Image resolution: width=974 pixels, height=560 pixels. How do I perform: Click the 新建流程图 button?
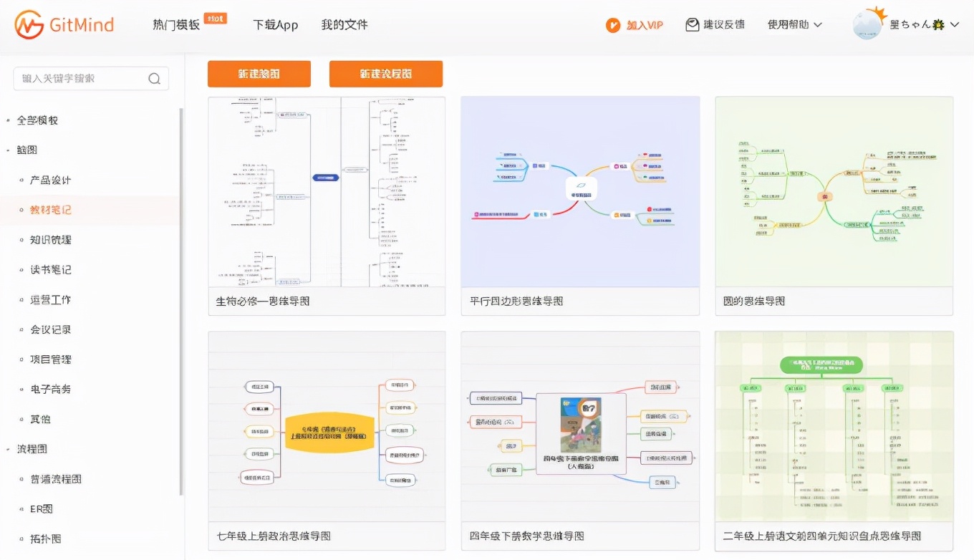point(386,74)
